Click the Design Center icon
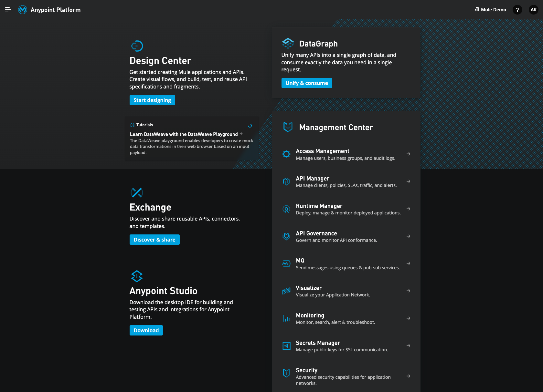This screenshot has width=543, height=392. (137, 46)
